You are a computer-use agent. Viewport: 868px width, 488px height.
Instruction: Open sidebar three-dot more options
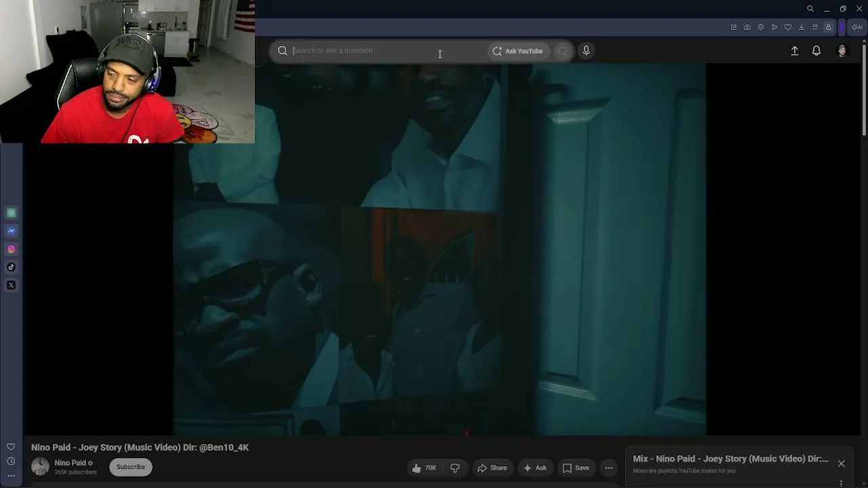(x=11, y=476)
